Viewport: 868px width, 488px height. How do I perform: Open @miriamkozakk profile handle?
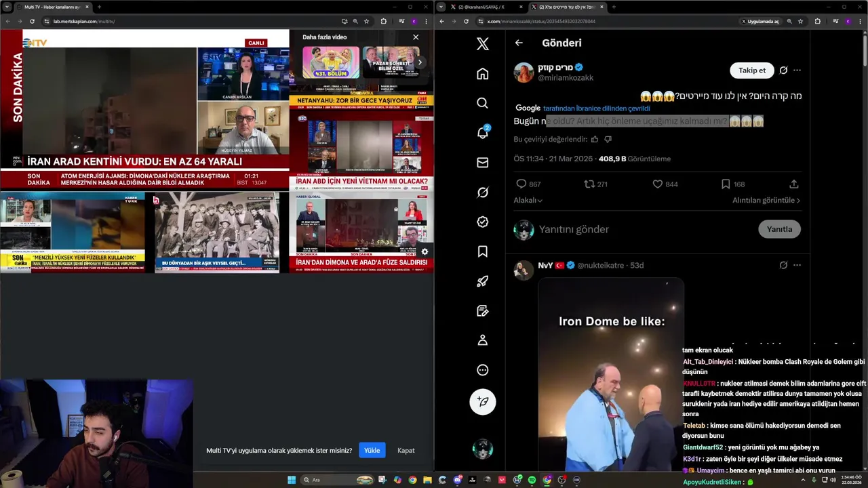566,78
